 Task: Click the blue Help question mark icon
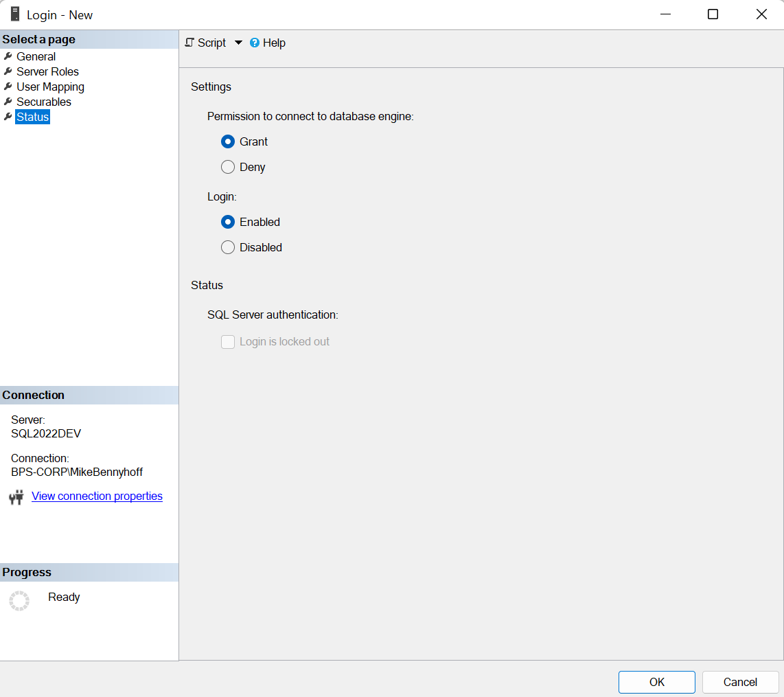point(255,43)
